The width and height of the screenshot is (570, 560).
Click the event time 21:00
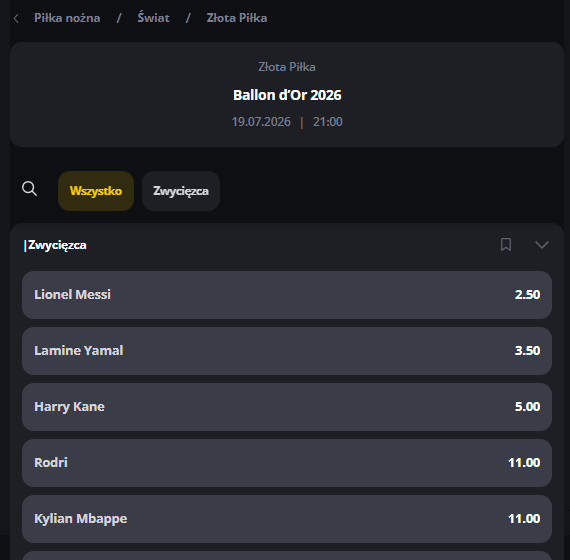328,122
